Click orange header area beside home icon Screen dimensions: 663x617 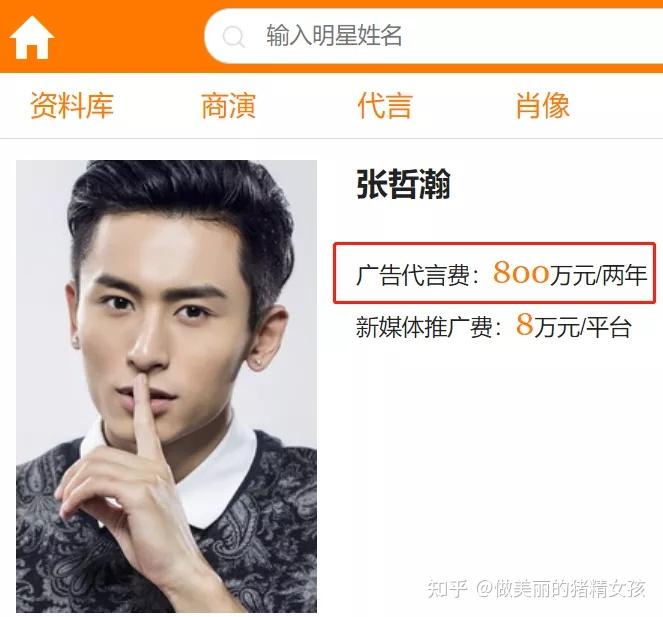(129, 38)
